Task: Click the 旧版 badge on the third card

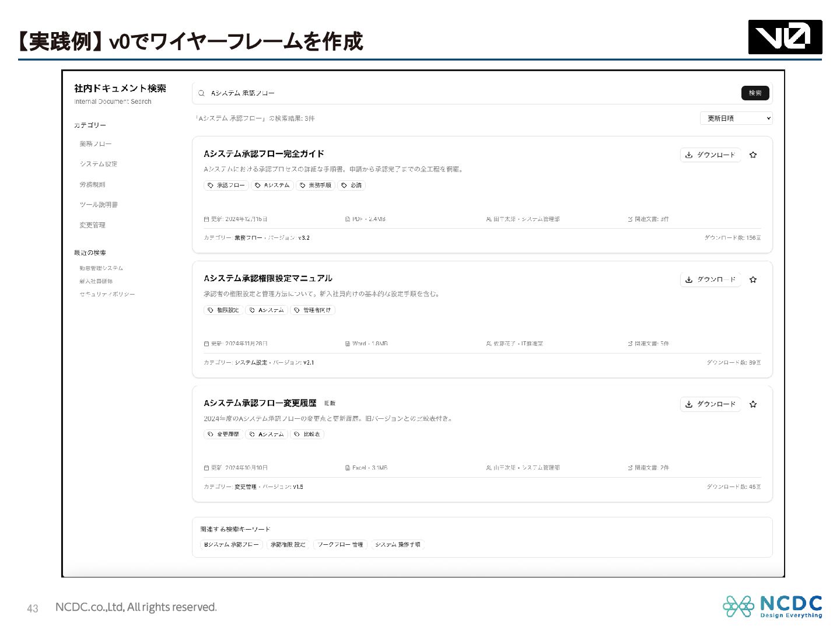Action: click(330, 404)
